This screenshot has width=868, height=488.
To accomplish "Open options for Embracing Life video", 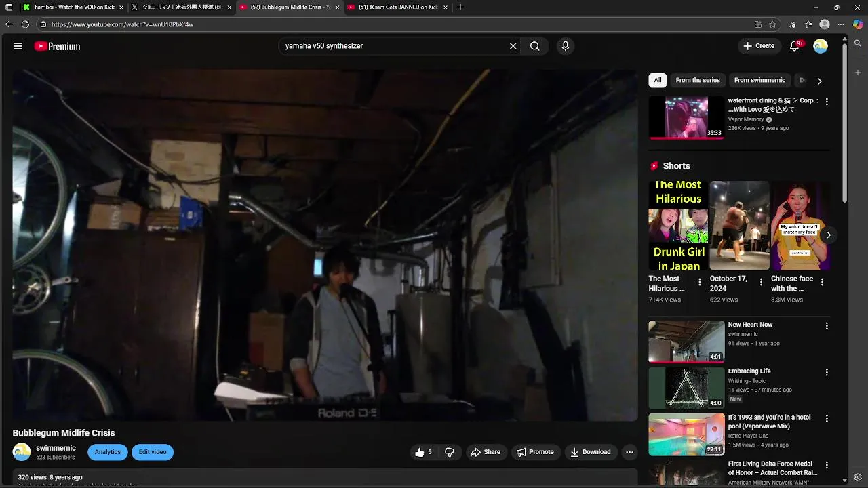I will [x=827, y=373].
